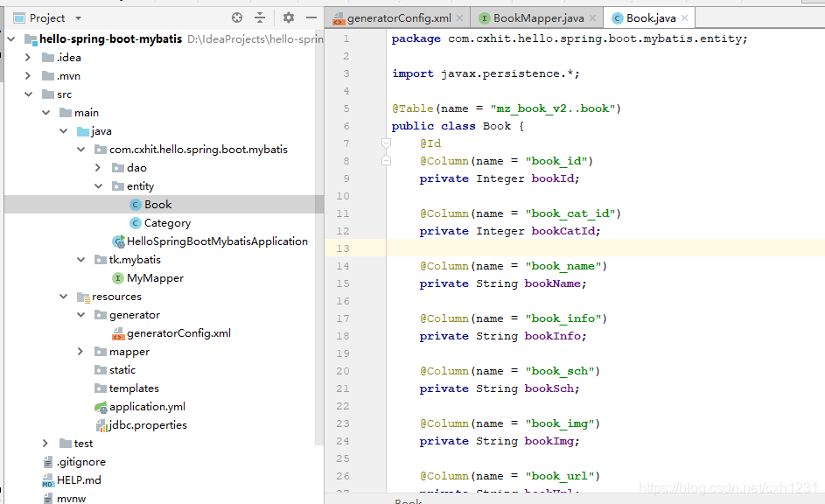Click the generatorConfig.xml tree file icon

point(118,333)
